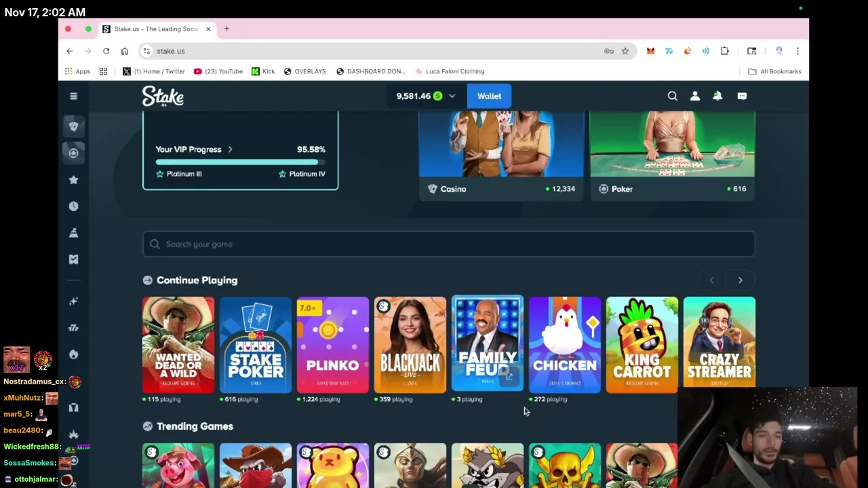Viewport: 868px width, 488px height.
Task: Expand the balance currency dropdown
Action: pos(452,96)
